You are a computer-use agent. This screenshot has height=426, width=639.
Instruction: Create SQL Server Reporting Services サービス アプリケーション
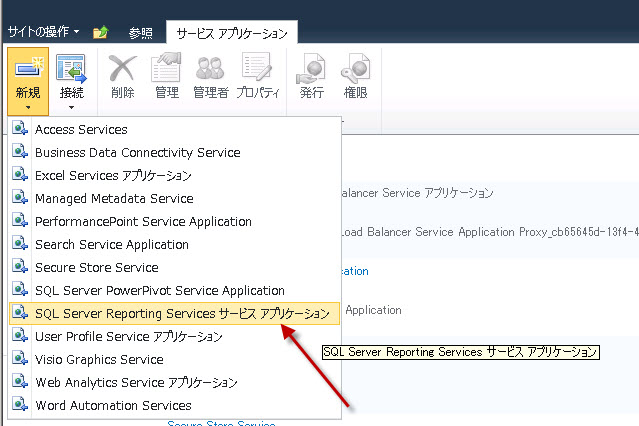click(x=174, y=313)
